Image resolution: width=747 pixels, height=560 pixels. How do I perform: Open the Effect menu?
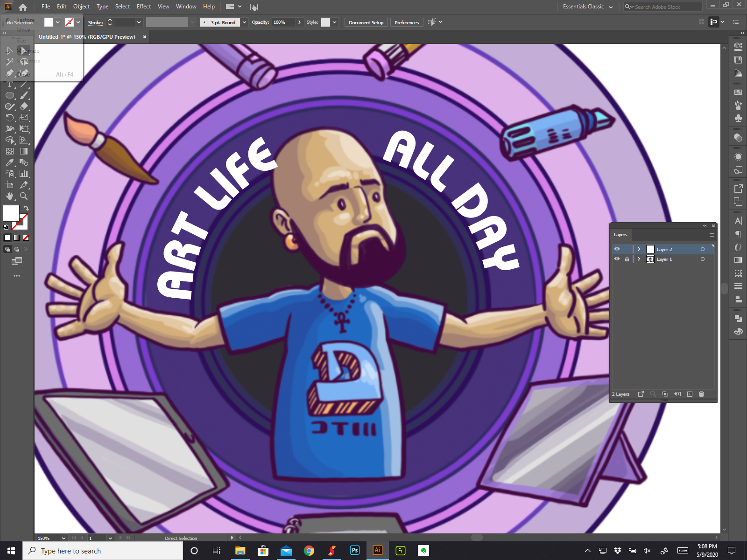[144, 7]
